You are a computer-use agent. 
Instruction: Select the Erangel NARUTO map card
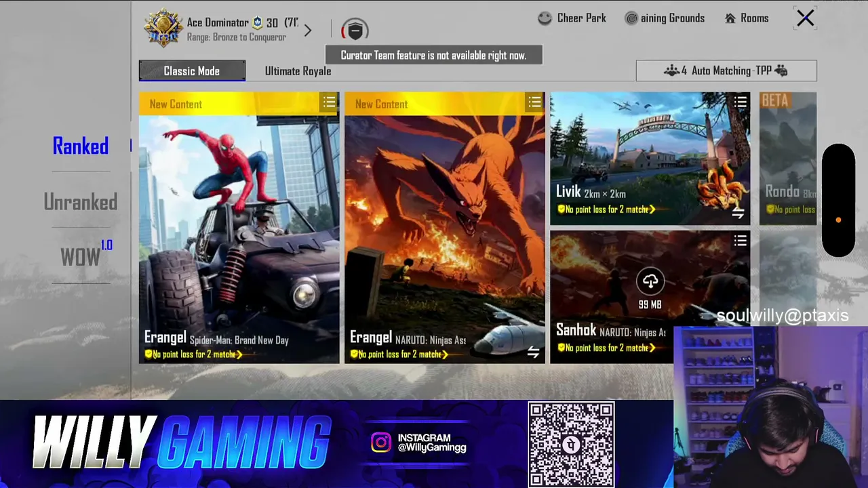(x=444, y=228)
